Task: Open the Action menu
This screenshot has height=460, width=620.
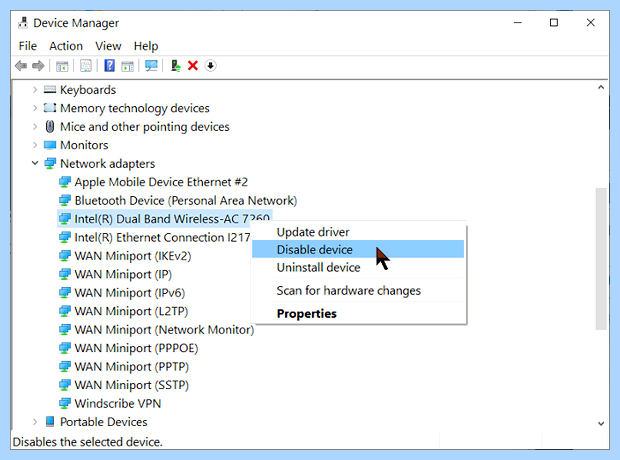Action: [66, 46]
